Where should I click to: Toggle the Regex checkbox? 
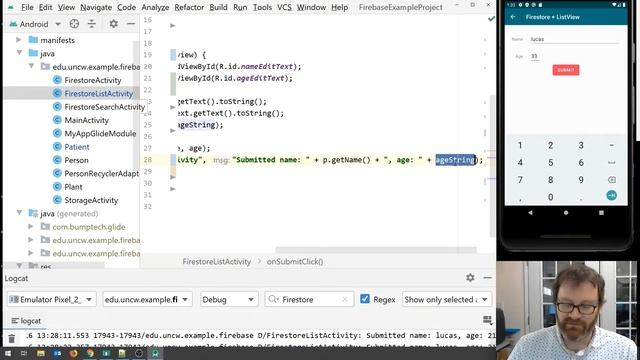coord(365,299)
